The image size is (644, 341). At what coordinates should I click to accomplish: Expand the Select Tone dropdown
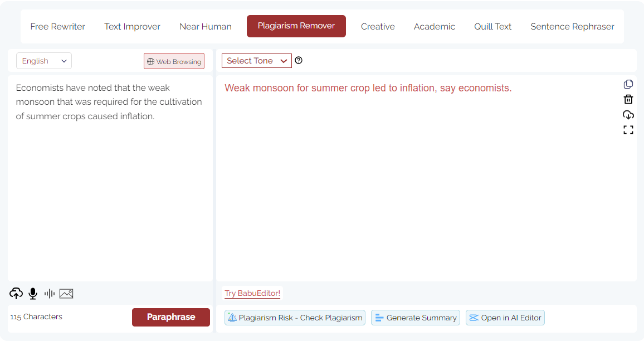point(256,61)
